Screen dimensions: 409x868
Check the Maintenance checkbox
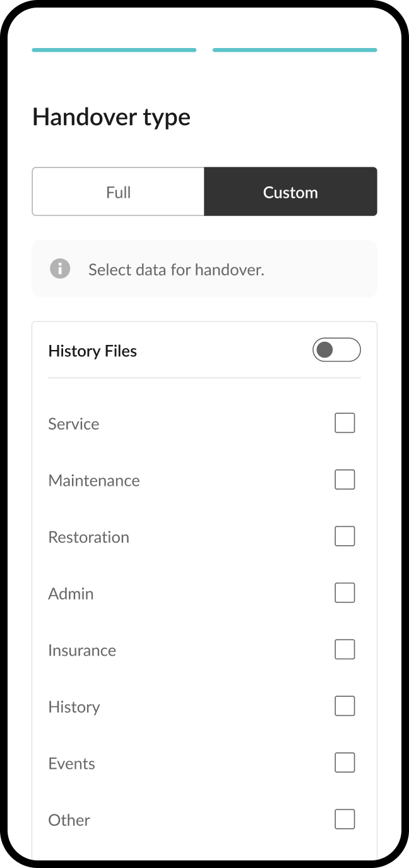tap(345, 479)
